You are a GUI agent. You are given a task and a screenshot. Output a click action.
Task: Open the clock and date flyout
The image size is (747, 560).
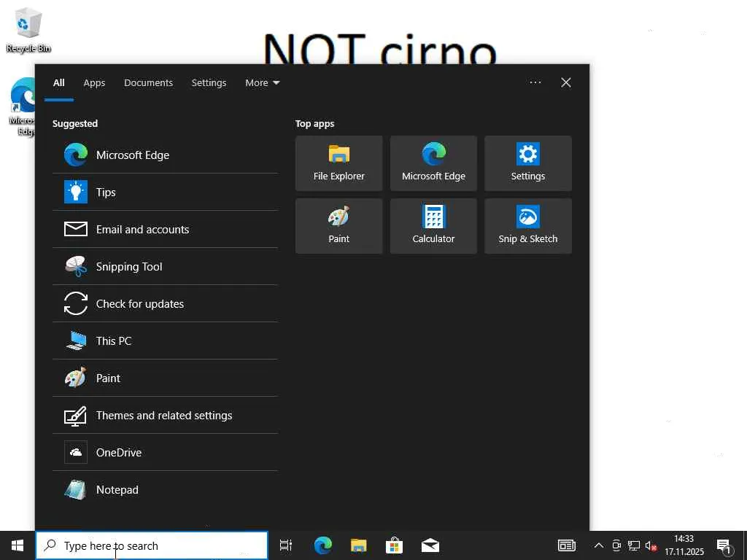(x=684, y=545)
